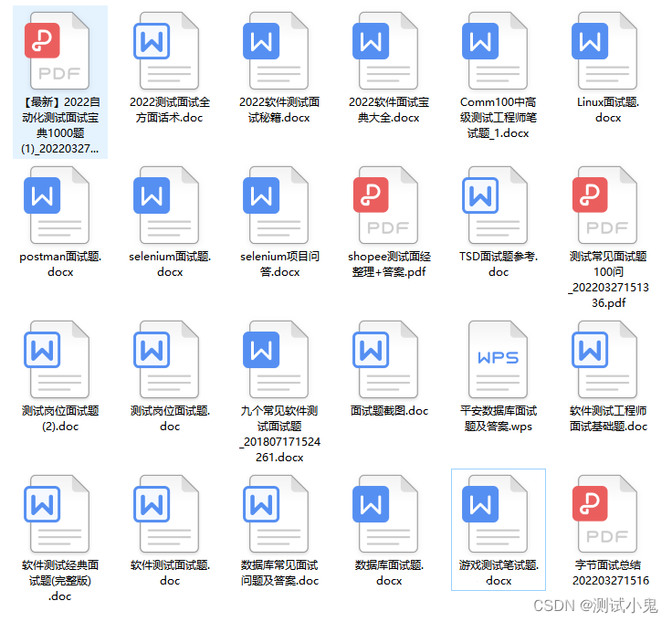Click the label 游戏测试笔试题.docx
672x622 pixels.
(x=499, y=573)
